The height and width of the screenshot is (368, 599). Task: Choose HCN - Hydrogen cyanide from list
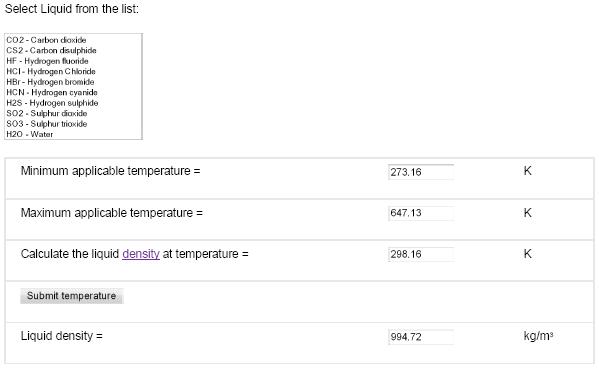pos(52,92)
